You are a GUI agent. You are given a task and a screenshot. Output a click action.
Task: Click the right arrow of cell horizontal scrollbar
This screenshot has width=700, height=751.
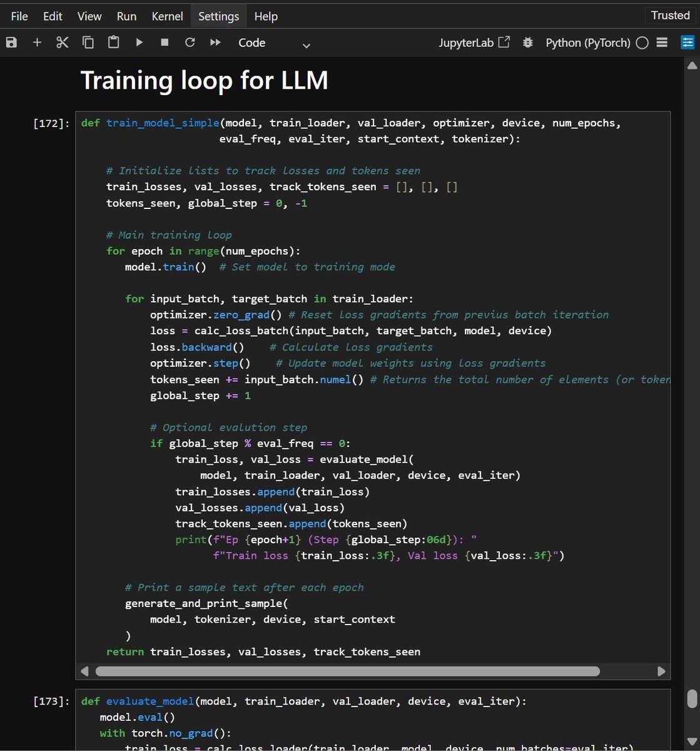click(x=661, y=672)
